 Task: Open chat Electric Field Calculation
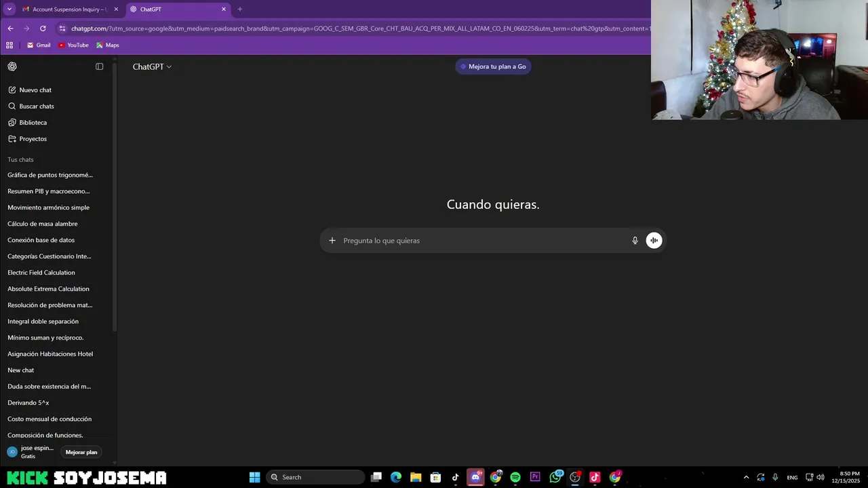tap(41, 272)
